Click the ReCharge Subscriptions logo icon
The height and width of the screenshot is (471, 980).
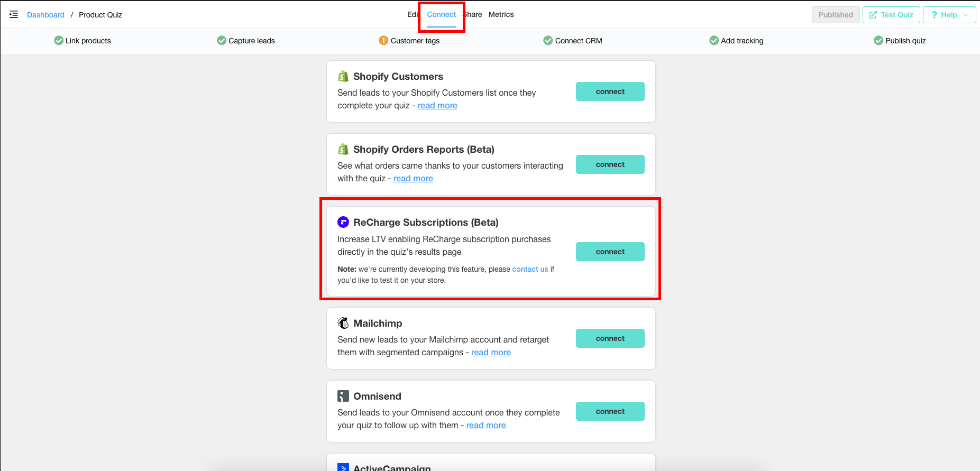point(343,223)
